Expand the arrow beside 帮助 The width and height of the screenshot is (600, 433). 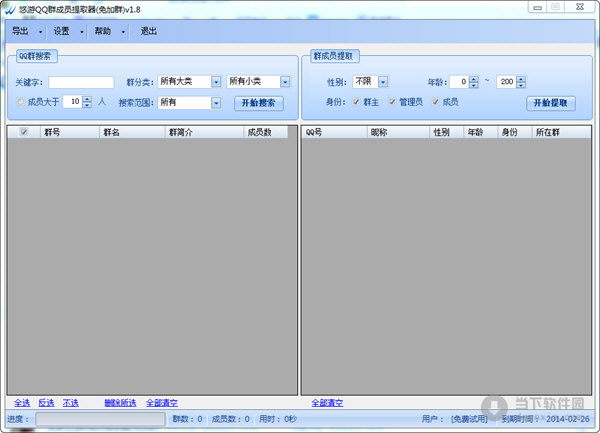tap(123, 32)
